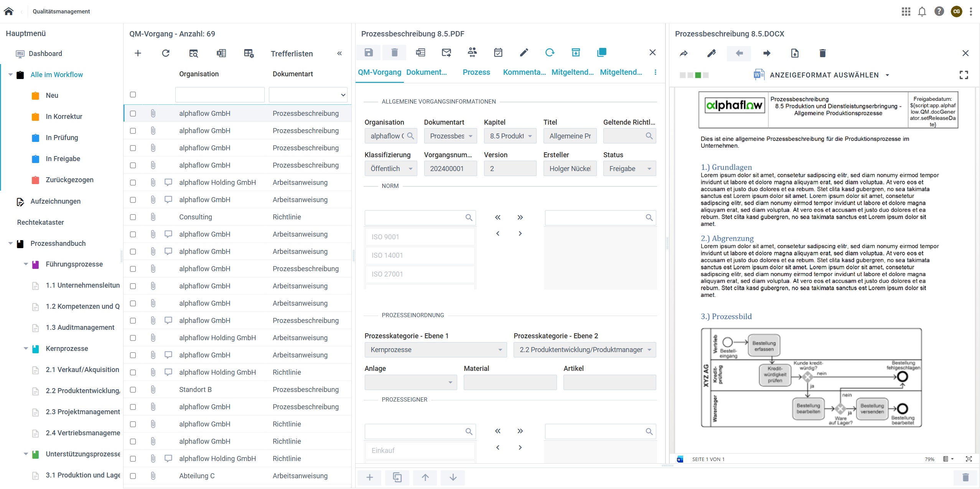Click the Excel export icon in list toolbar
The image size is (980, 489).
pyautogui.click(x=221, y=53)
